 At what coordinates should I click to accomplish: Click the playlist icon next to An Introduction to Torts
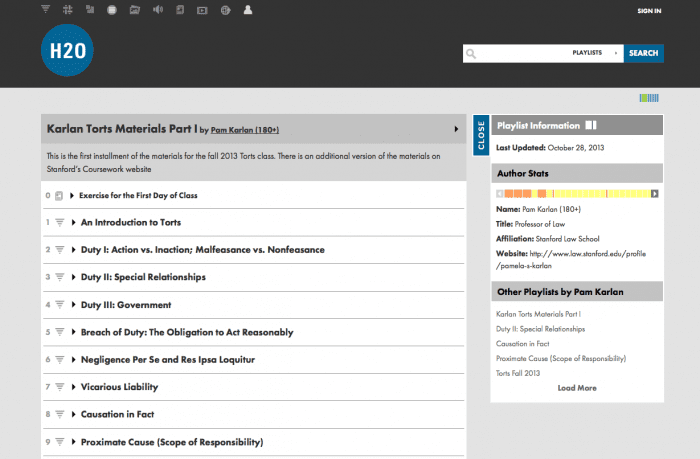tap(59, 222)
